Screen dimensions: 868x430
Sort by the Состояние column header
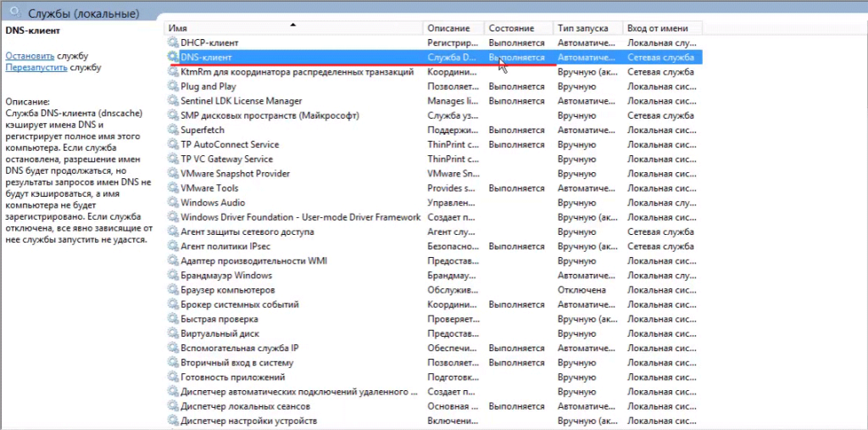[518, 28]
